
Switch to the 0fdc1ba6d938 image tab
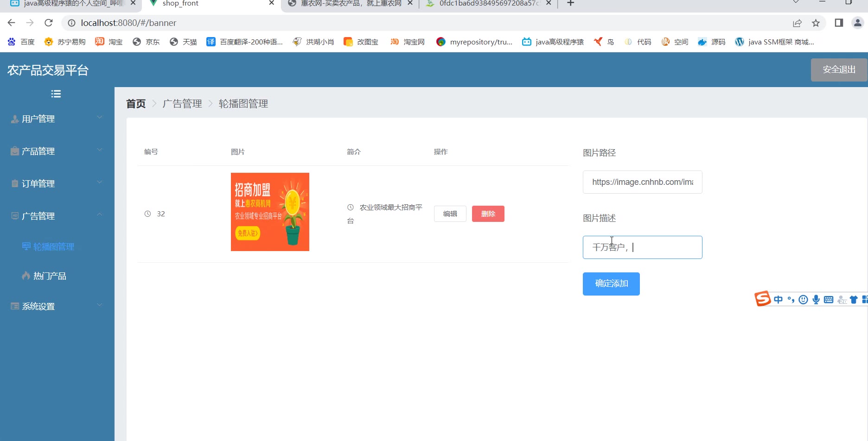489,4
